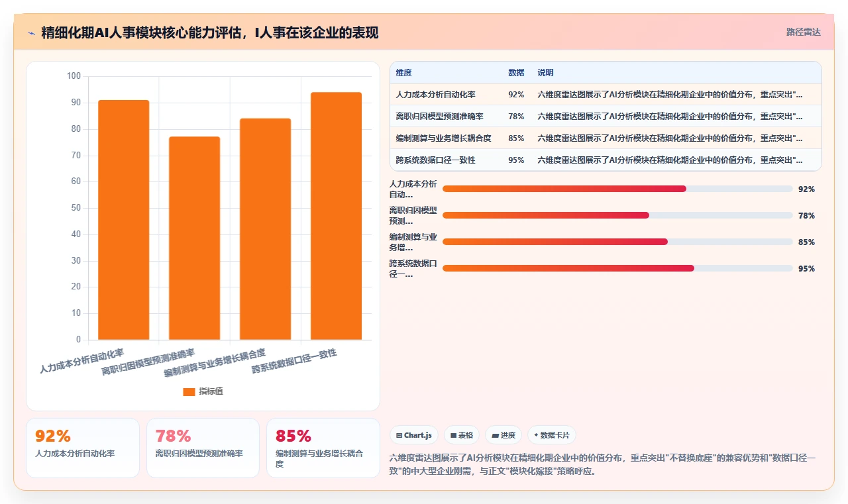This screenshot has height=504, width=848.
Task: Click the 数据 column header
Action: (x=516, y=73)
